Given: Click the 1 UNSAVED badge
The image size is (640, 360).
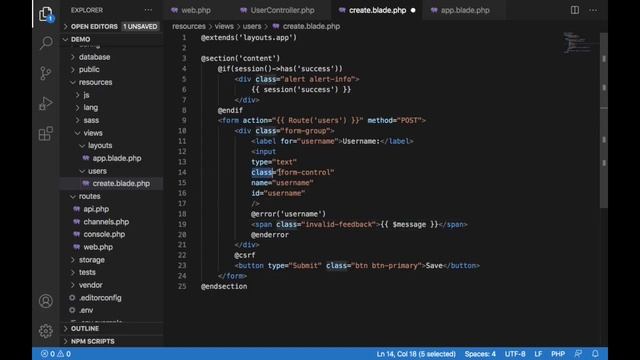Looking at the screenshot, I should [x=140, y=27].
